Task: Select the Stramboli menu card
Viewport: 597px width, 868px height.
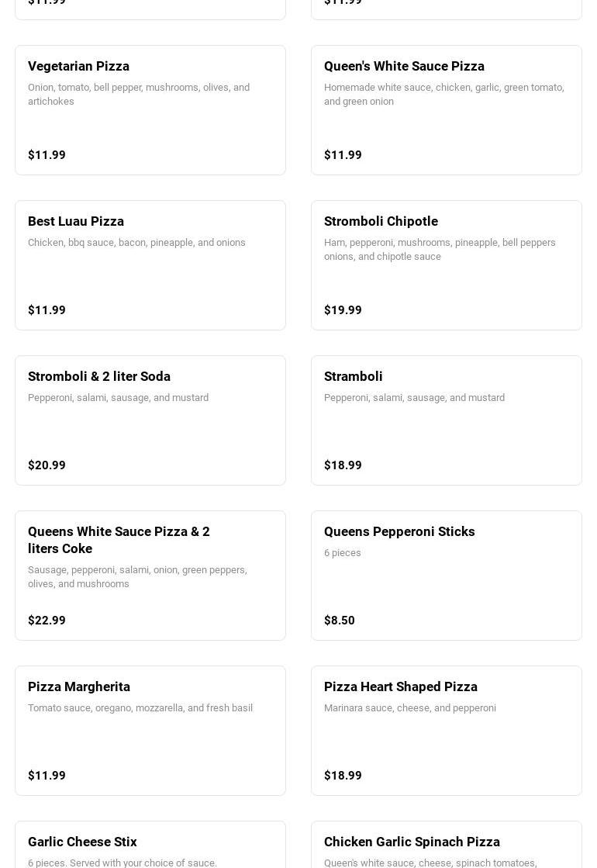Action: pos(446,420)
